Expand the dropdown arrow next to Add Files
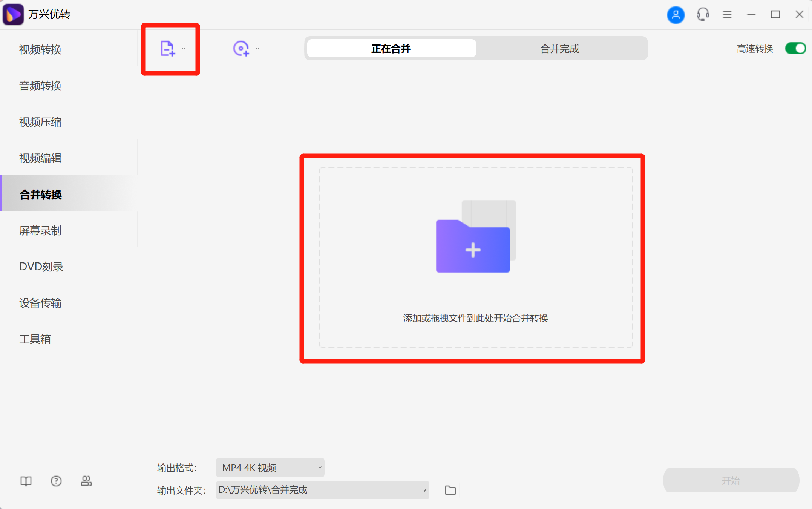The height and width of the screenshot is (509, 812). [184, 48]
